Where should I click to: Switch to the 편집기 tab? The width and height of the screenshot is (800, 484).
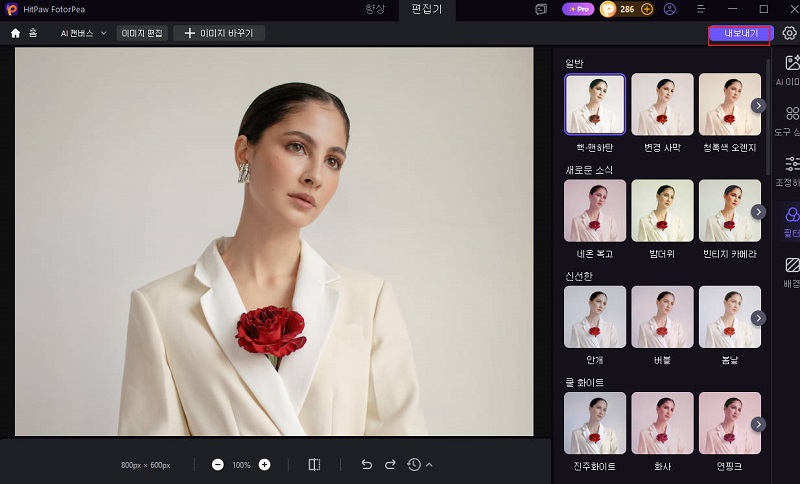point(427,9)
